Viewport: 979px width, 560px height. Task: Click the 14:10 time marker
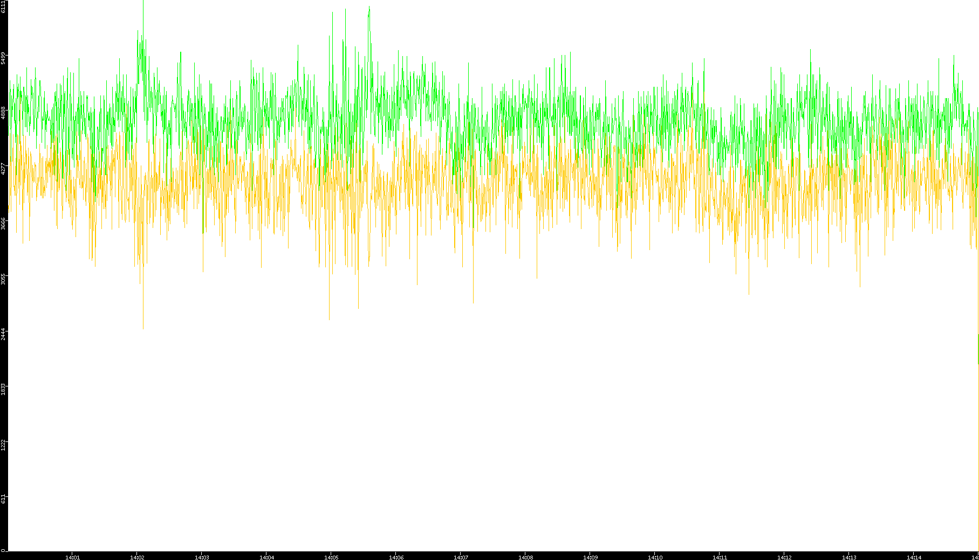point(655,557)
